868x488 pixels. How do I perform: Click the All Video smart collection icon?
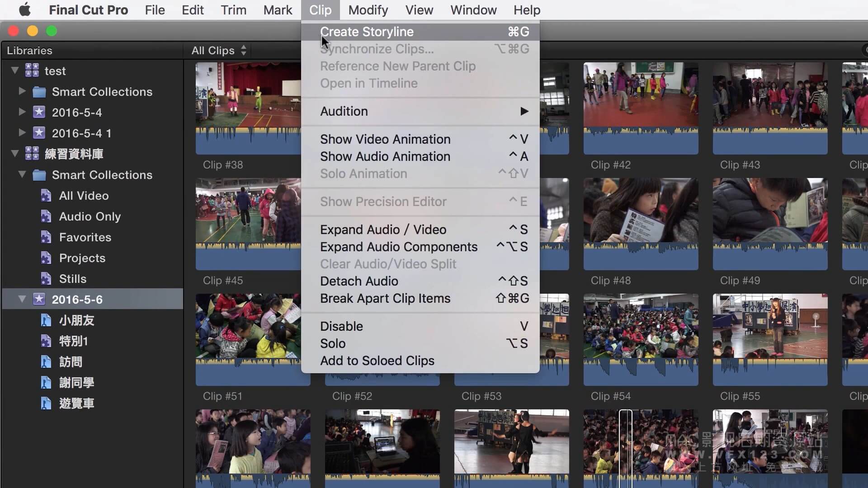click(46, 196)
